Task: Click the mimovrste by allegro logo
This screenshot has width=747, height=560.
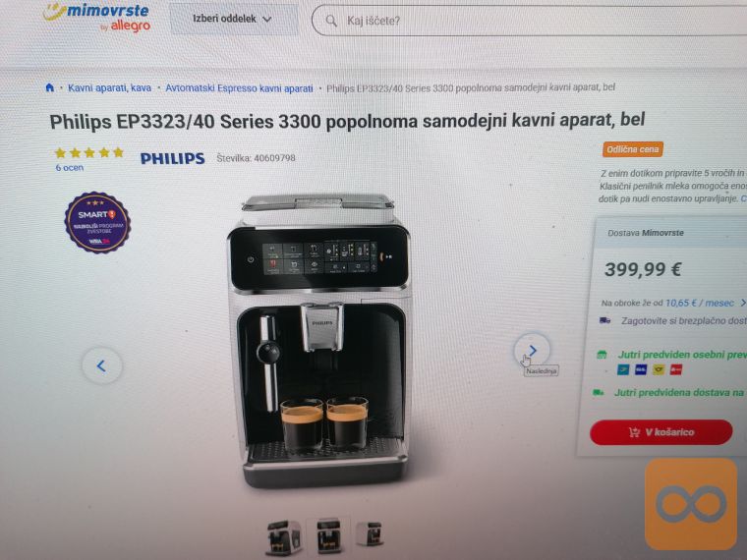Action: tap(96, 18)
